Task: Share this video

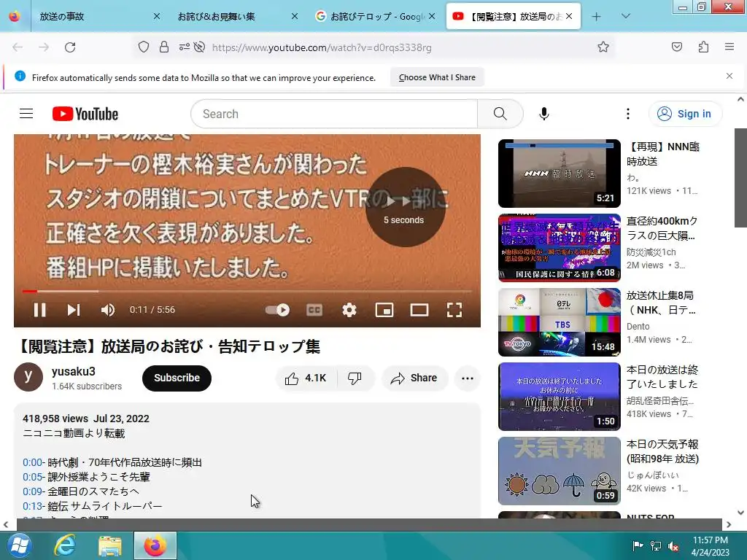Action: coord(414,378)
